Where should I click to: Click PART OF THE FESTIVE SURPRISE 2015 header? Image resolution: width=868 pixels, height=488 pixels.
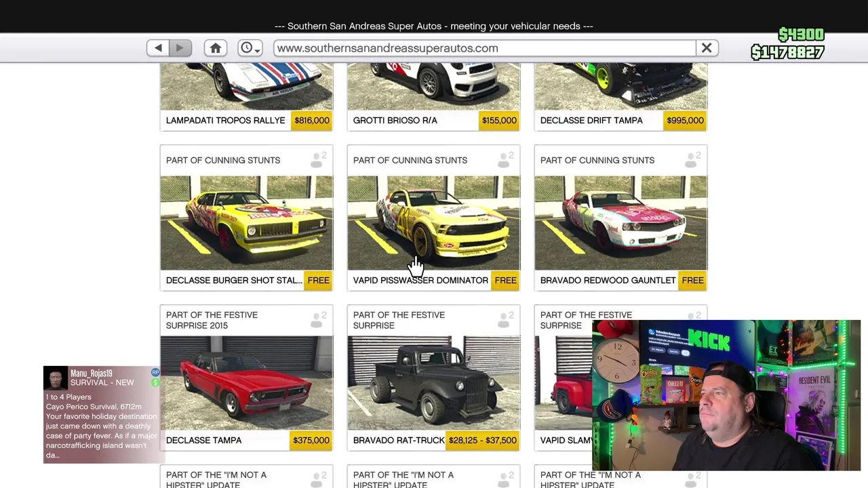[x=212, y=321]
